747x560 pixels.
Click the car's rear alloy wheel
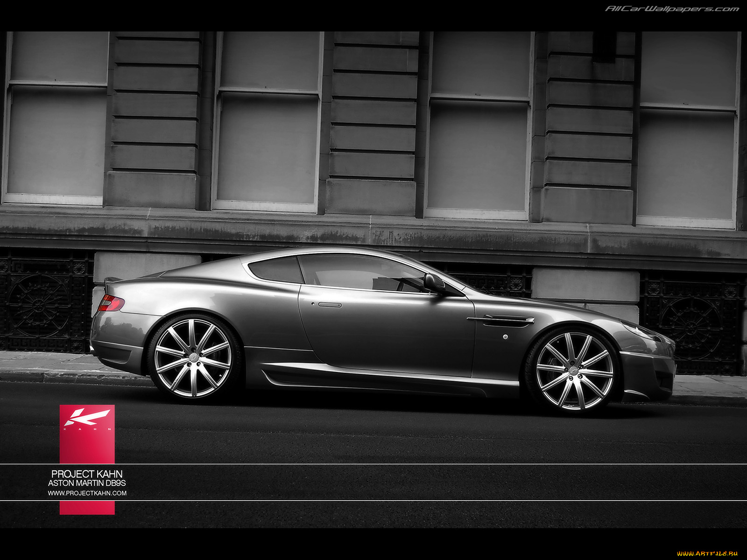point(193,358)
